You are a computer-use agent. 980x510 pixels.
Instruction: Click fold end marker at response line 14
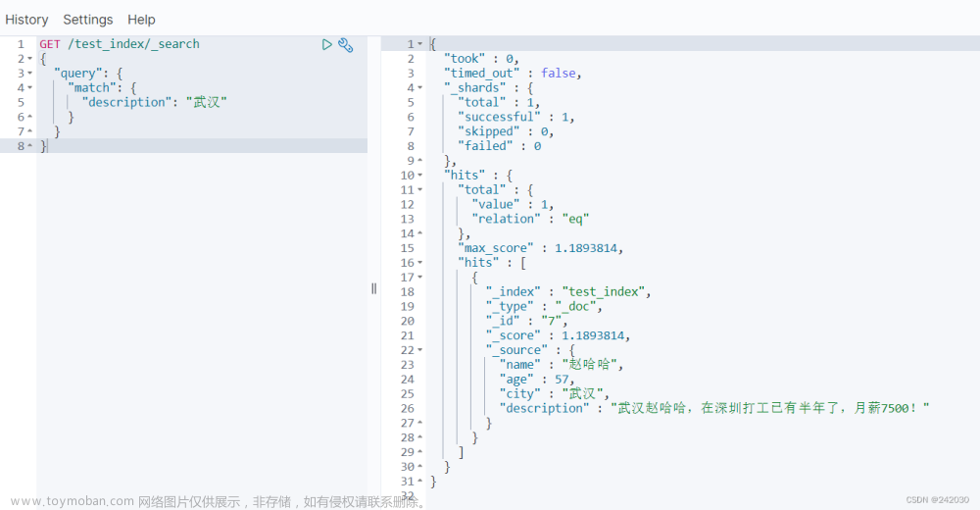[420, 233]
